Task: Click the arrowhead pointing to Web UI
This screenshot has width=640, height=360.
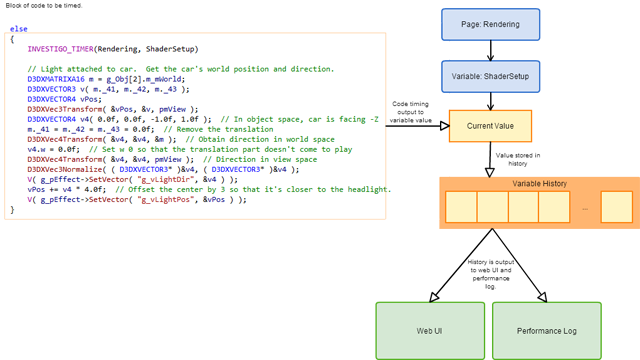Action: 434,297
